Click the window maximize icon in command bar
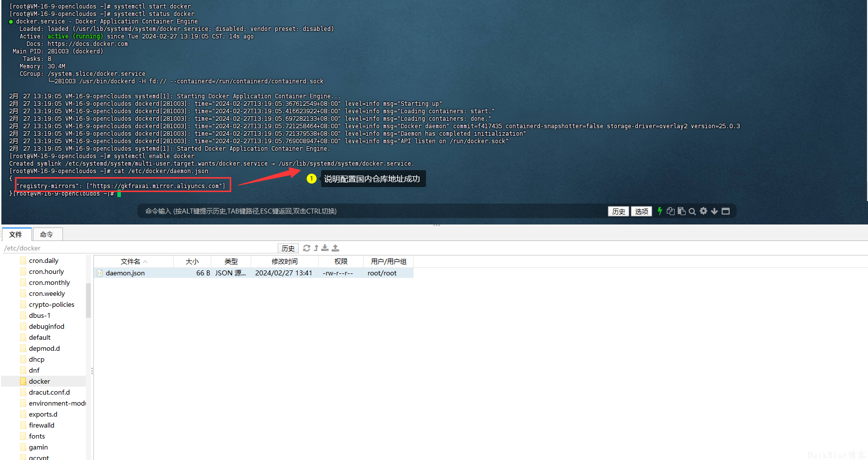Viewport: 868px width, 460px height. pos(726,211)
